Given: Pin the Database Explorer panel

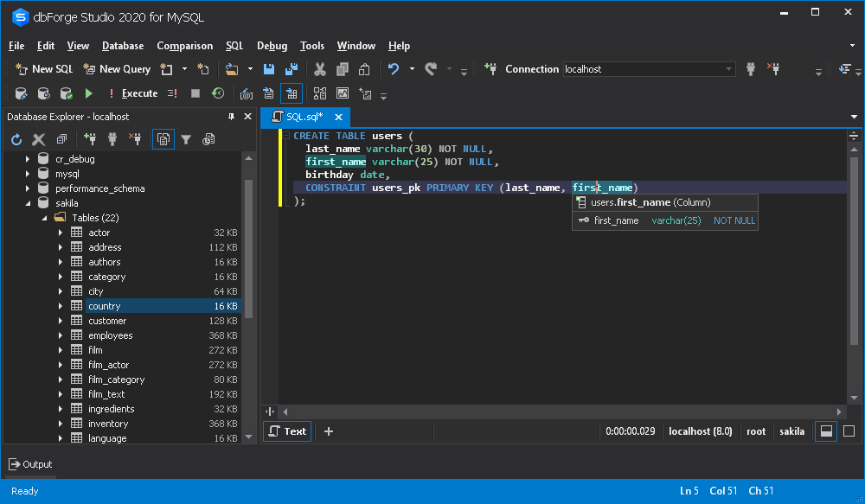Looking at the screenshot, I should click(231, 117).
